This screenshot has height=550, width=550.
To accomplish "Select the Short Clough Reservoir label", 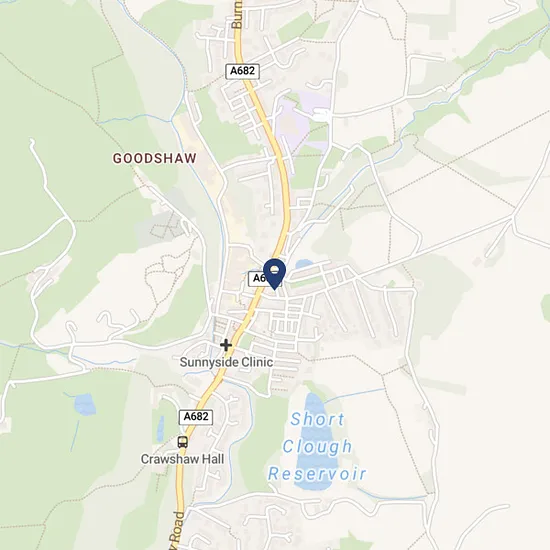I will coord(317,447).
